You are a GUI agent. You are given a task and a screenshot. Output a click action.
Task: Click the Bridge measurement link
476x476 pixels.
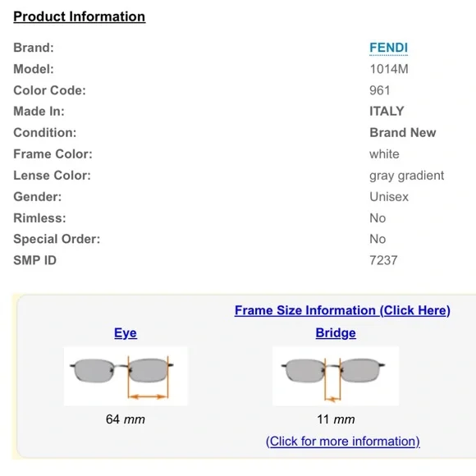coord(336,332)
